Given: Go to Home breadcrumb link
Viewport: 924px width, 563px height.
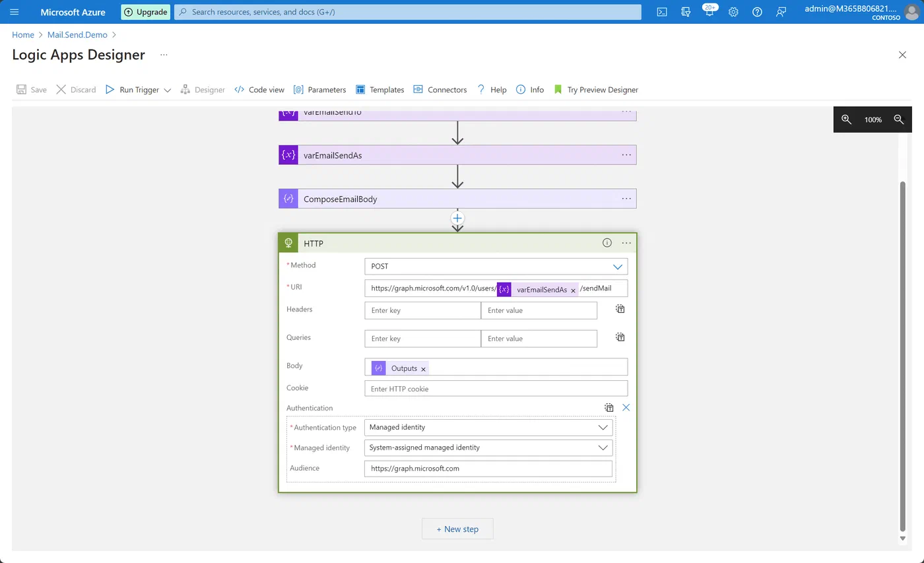Looking at the screenshot, I should tap(23, 35).
